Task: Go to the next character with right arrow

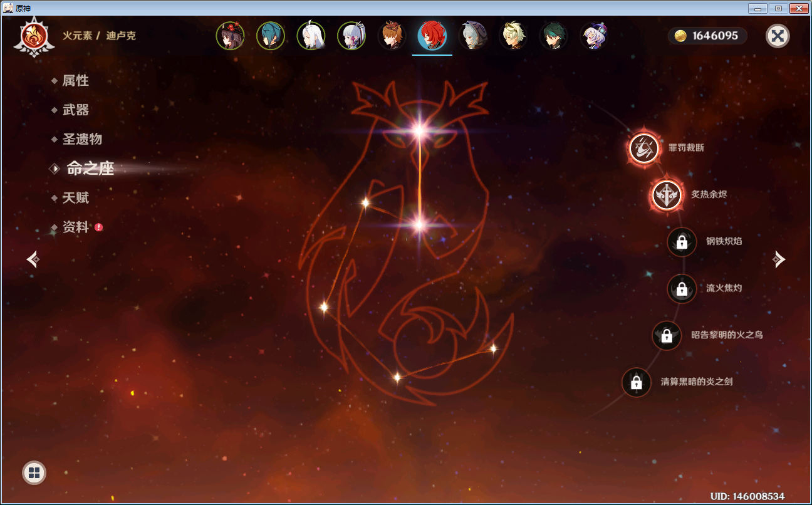Action: coord(778,259)
